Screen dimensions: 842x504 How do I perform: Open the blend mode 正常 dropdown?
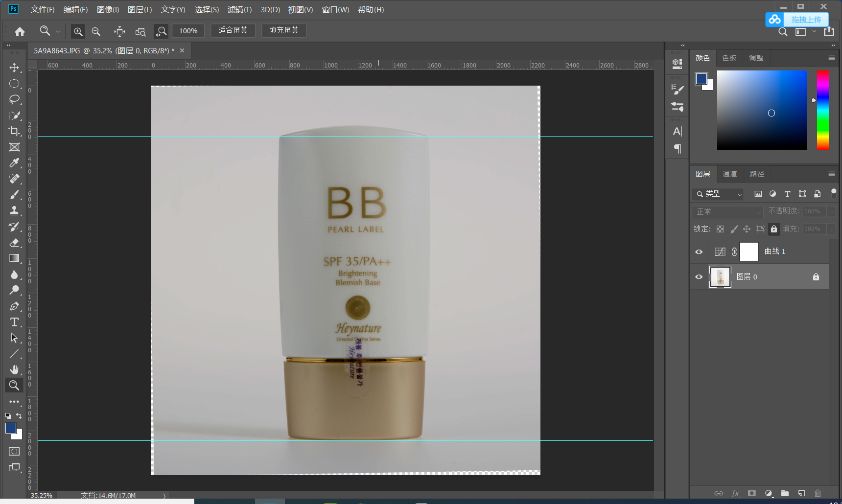(x=728, y=212)
